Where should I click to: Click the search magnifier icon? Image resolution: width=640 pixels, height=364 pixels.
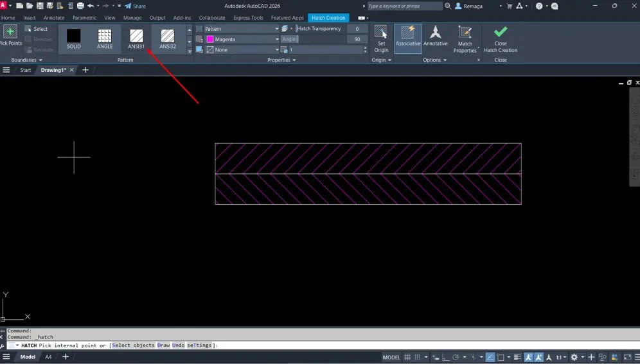point(448,6)
